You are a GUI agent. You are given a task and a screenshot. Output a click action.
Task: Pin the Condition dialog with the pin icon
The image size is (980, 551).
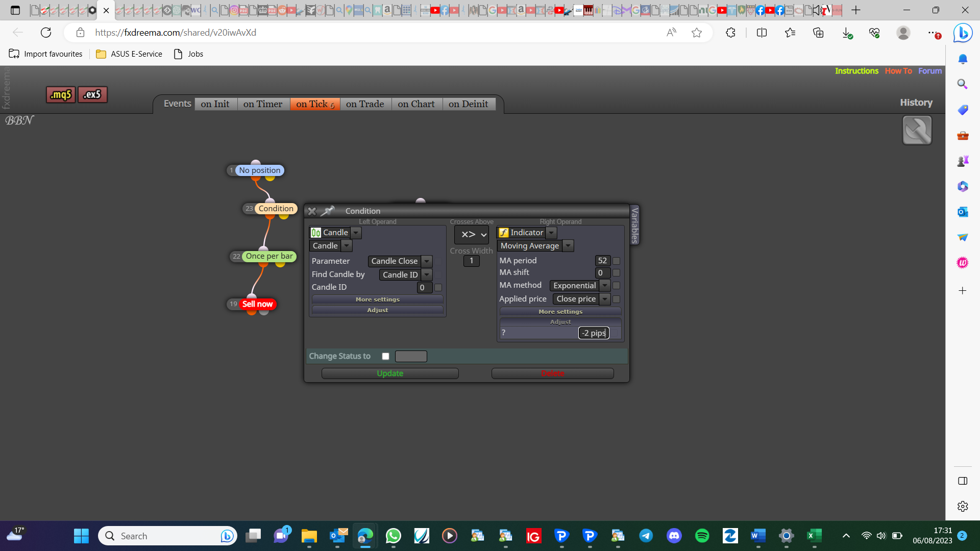(328, 211)
